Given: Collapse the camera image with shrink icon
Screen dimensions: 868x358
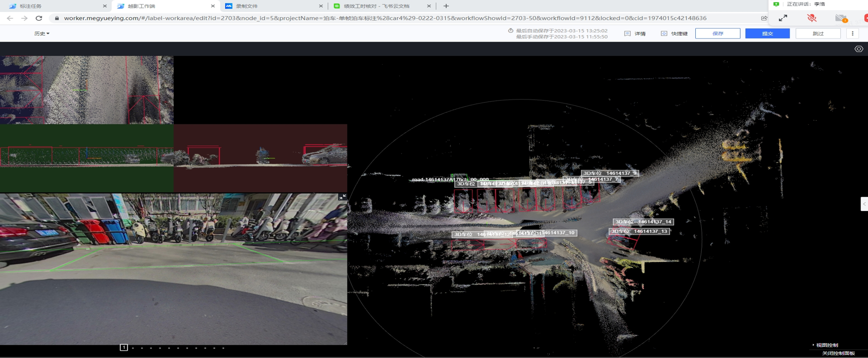Looking at the screenshot, I should [x=342, y=197].
